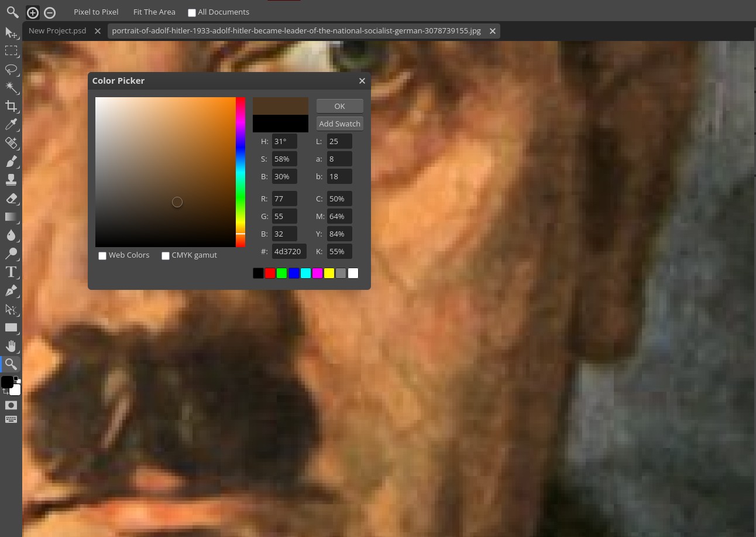The width and height of the screenshot is (756, 537).
Task: Open the foreground color swatch in toolbar
Action: coord(7,382)
